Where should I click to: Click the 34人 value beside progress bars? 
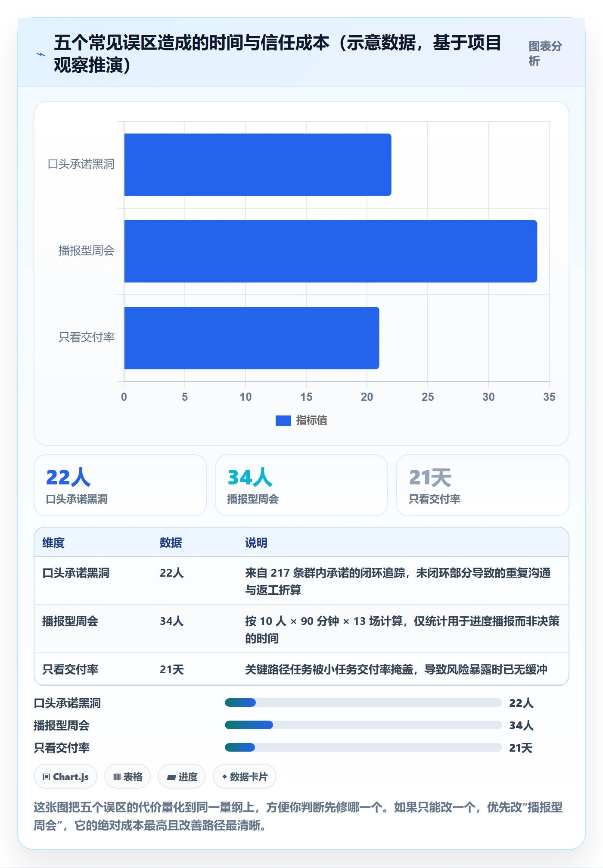pos(521,725)
